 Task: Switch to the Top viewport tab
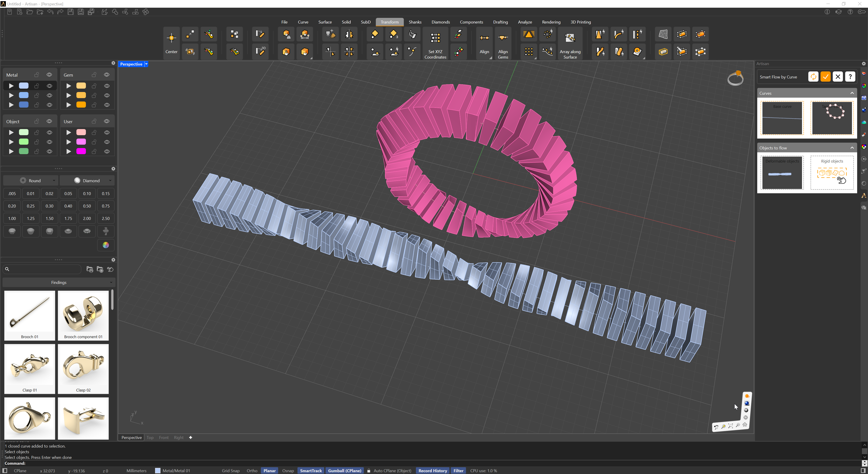[x=150, y=437]
